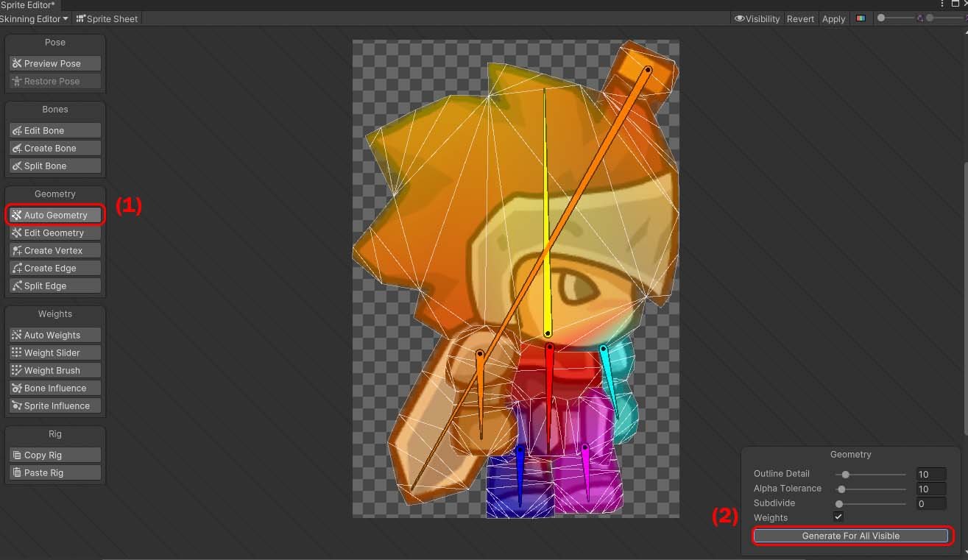Image resolution: width=968 pixels, height=560 pixels.
Task: Click the Alpha Tolerance value field
Action: pyautogui.click(x=930, y=489)
